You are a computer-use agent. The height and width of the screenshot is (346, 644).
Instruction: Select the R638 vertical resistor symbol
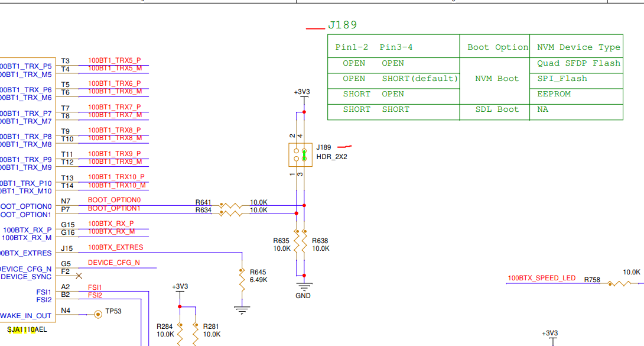point(304,242)
